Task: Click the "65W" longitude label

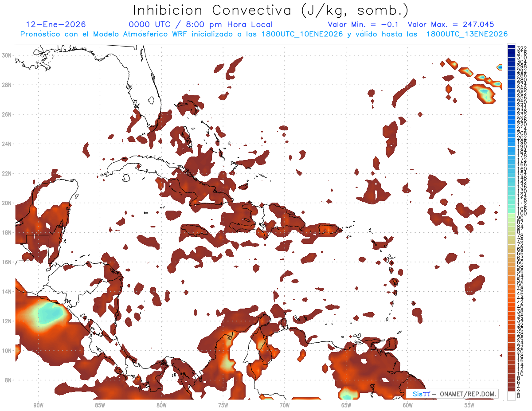Action: (x=346, y=405)
